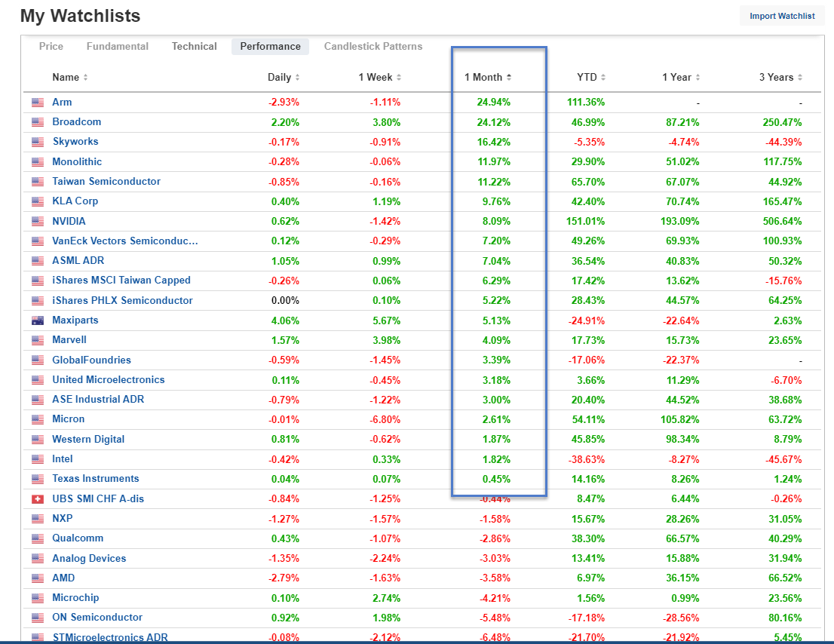Sort by 1 Week column arrows

click(x=399, y=78)
